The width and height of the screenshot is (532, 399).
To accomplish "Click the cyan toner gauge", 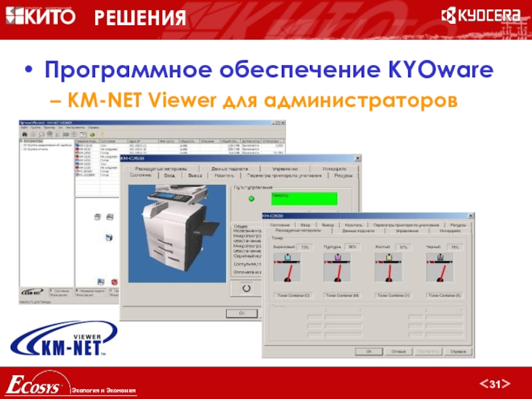I will click(x=287, y=267).
